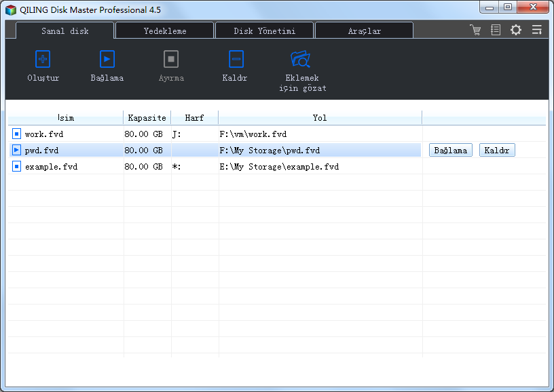The height and width of the screenshot is (392, 554).
Task: Click the disk icon beside pwd.fvd
Action: pyautogui.click(x=16, y=151)
